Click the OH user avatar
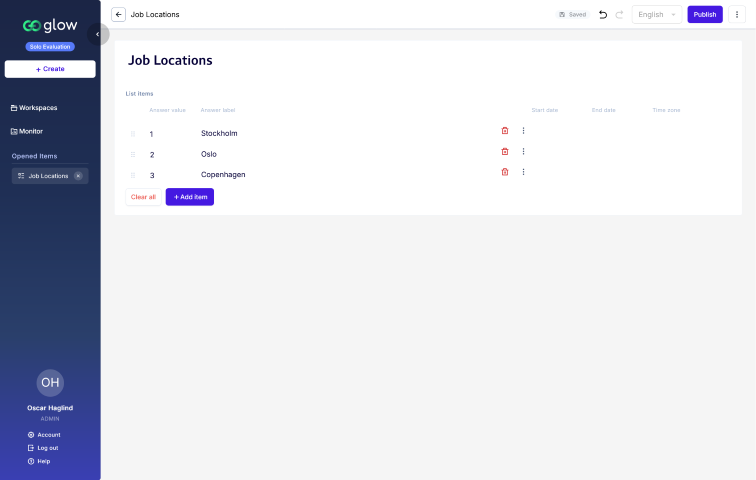This screenshot has width=756, height=480. (x=50, y=383)
